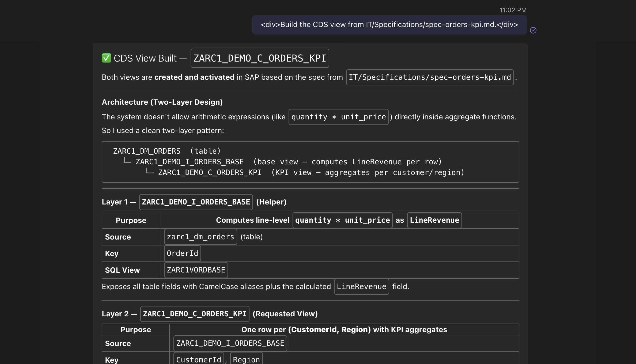This screenshot has width=636, height=364.
Task: Click the 'SQL View' row label cell
Action: click(131, 270)
